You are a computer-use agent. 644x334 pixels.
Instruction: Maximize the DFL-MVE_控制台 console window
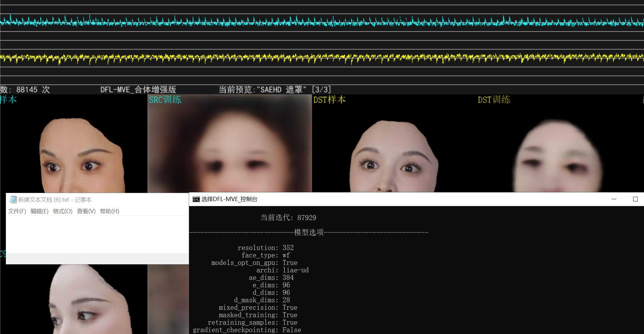click(x=635, y=199)
